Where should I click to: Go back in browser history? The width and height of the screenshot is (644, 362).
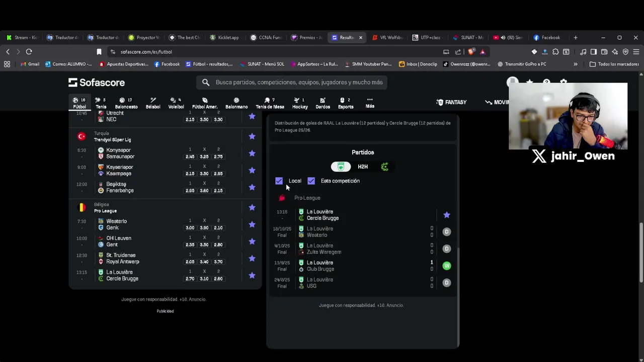click(8, 52)
